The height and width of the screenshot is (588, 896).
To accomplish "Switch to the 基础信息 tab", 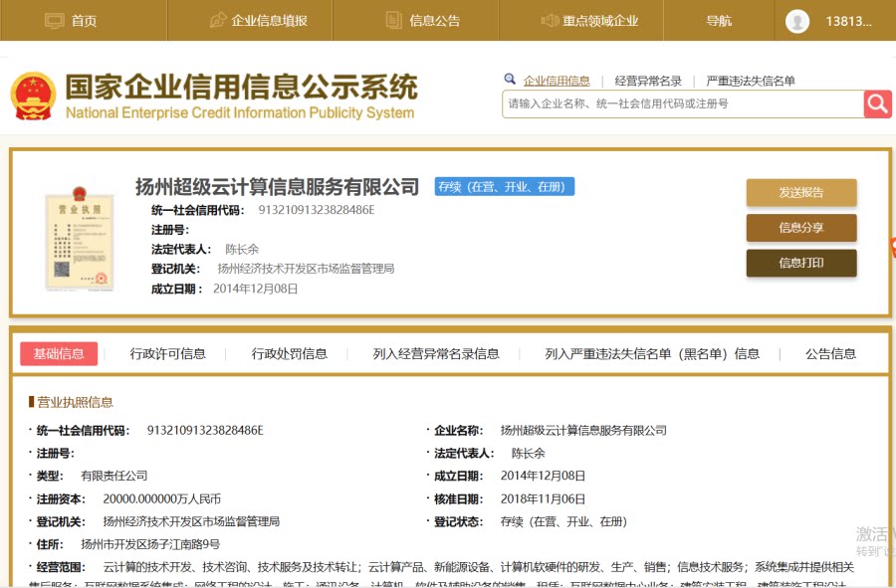I will 59,354.
